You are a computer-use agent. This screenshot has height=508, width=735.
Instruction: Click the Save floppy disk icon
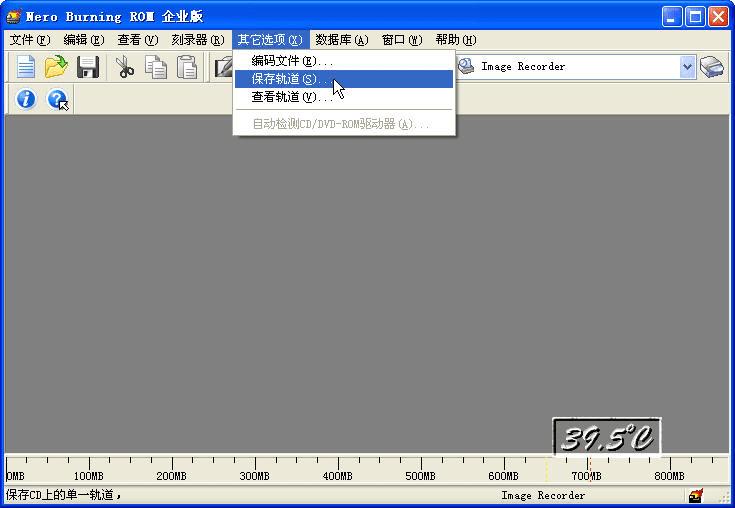[x=88, y=67]
